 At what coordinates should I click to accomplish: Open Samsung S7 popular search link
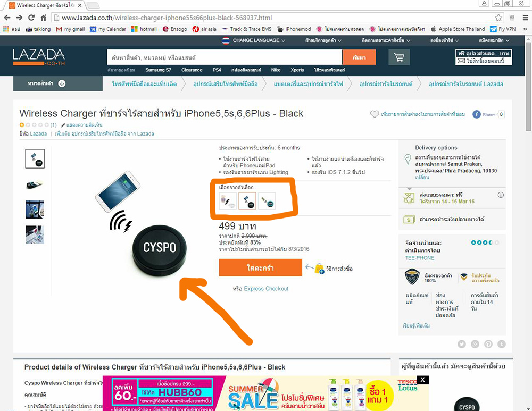coord(158,70)
